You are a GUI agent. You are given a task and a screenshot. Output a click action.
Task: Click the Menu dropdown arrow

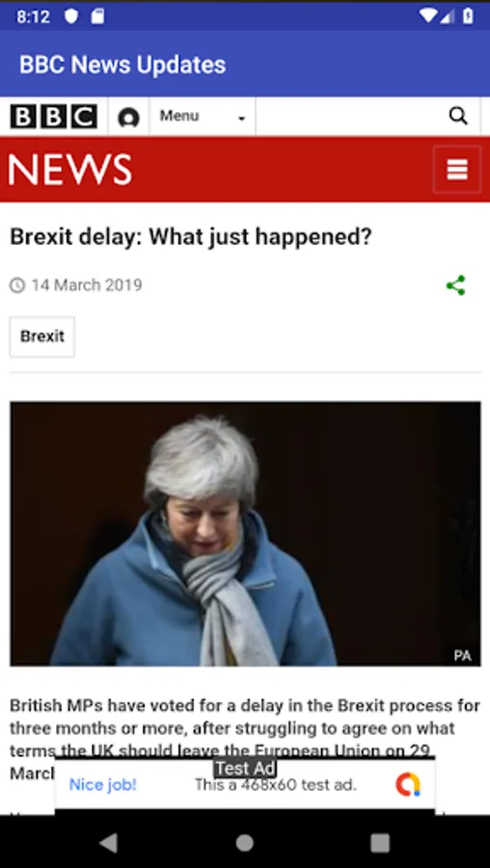pyautogui.click(x=241, y=119)
